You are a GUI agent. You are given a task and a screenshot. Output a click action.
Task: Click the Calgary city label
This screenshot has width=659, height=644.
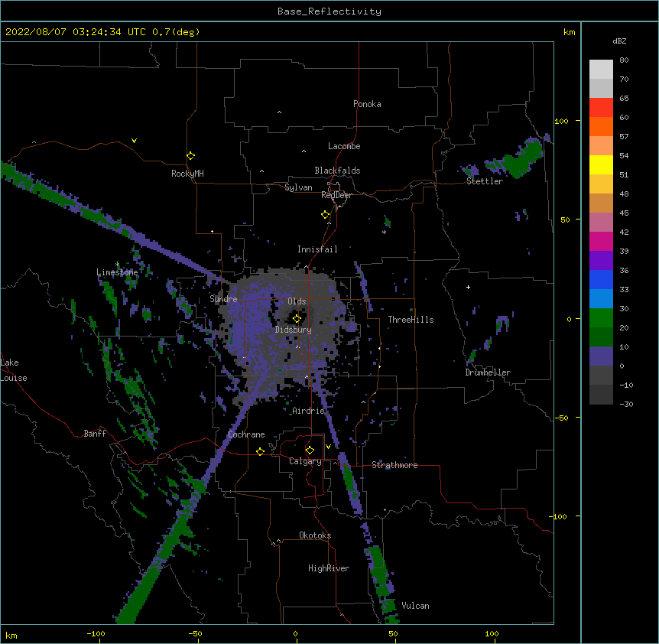point(305,461)
